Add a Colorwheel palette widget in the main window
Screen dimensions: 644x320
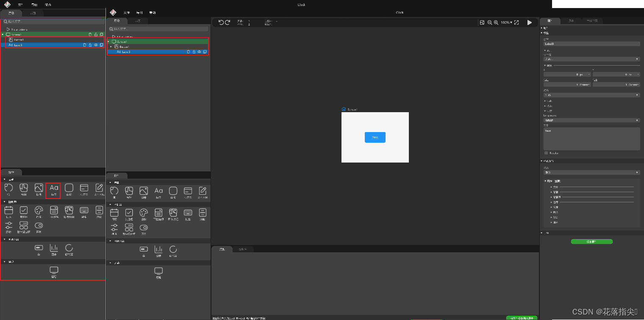(144, 214)
